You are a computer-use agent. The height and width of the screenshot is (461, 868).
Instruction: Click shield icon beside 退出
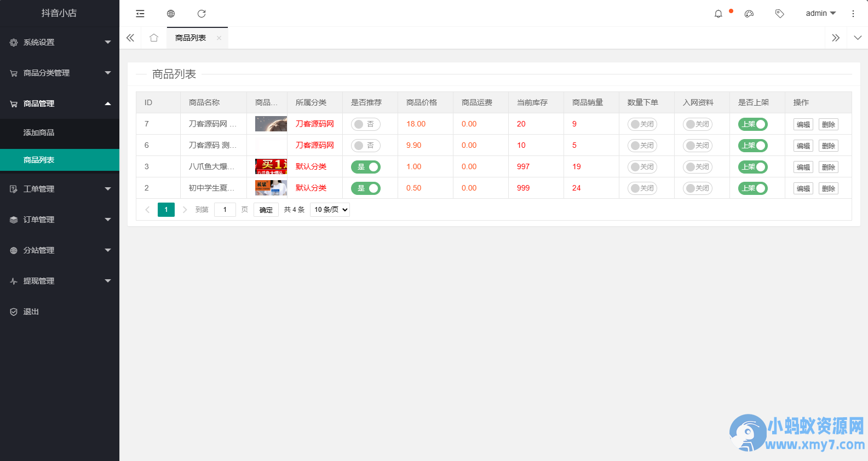pos(14,312)
